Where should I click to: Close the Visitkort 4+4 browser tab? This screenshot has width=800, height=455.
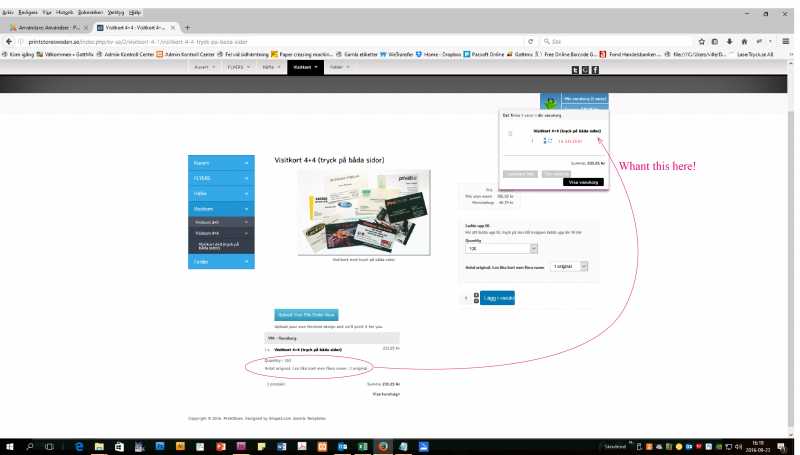point(173,28)
